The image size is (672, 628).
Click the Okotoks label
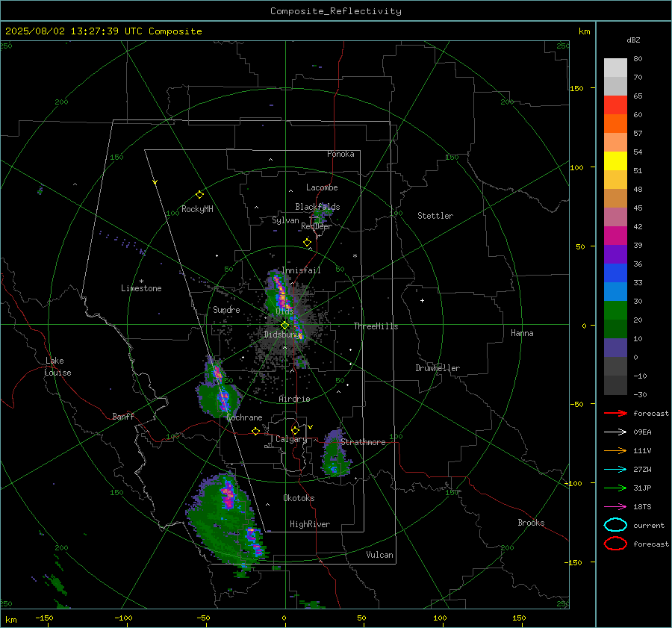click(x=299, y=498)
